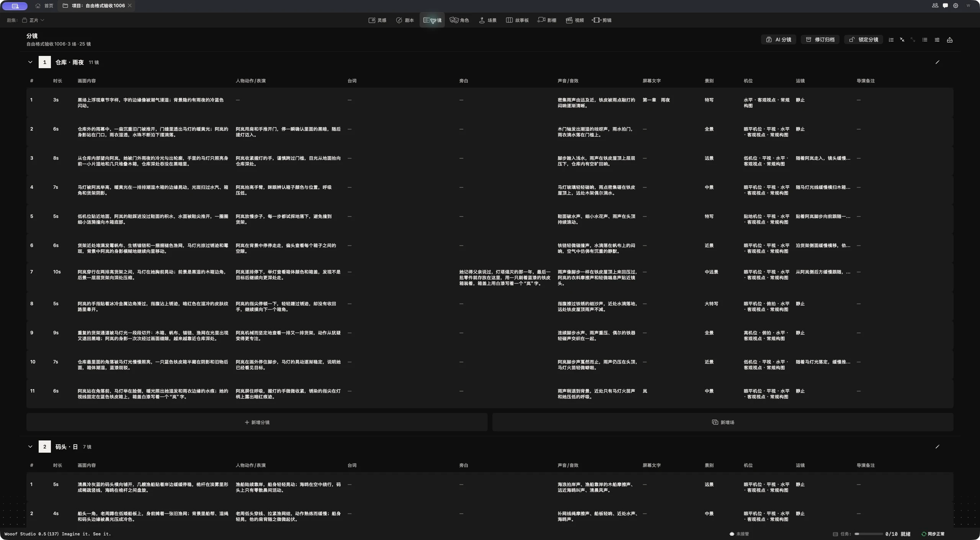
Task: Go to the 影棚 studio tab
Action: (547, 20)
